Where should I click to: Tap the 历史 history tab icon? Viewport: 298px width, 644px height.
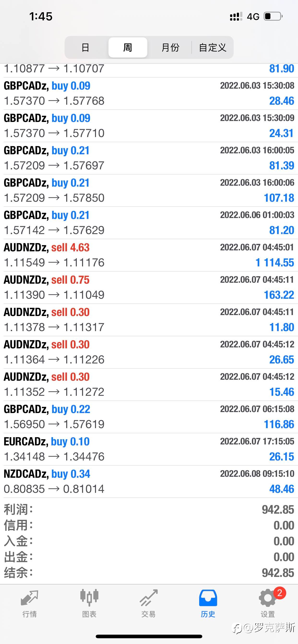(x=208, y=598)
